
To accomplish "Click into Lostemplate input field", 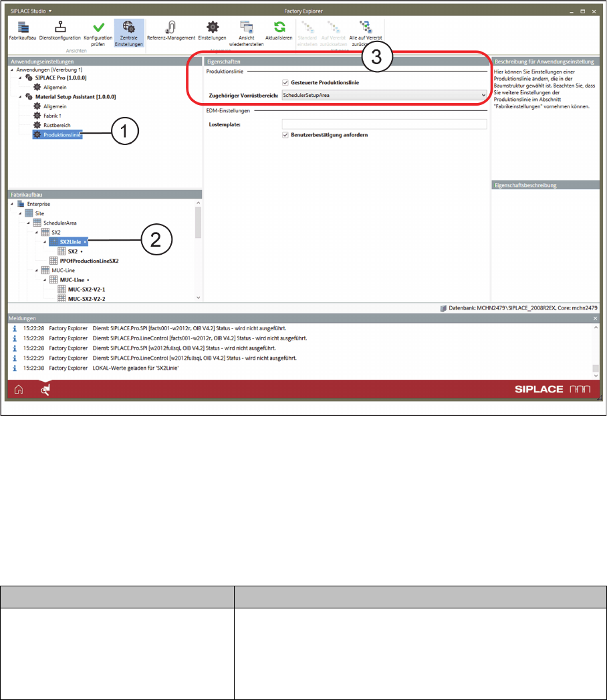I will [x=384, y=124].
